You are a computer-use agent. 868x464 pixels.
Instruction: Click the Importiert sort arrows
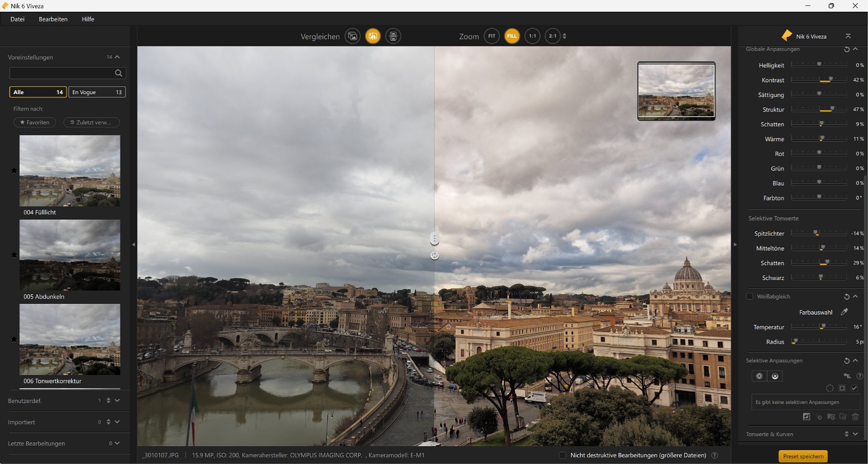coord(108,422)
